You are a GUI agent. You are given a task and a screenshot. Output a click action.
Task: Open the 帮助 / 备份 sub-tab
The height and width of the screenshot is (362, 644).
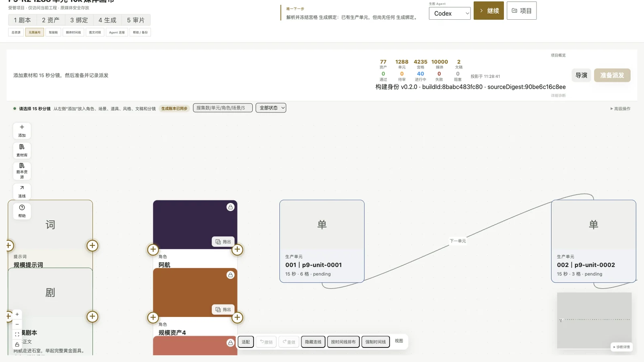tap(140, 32)
